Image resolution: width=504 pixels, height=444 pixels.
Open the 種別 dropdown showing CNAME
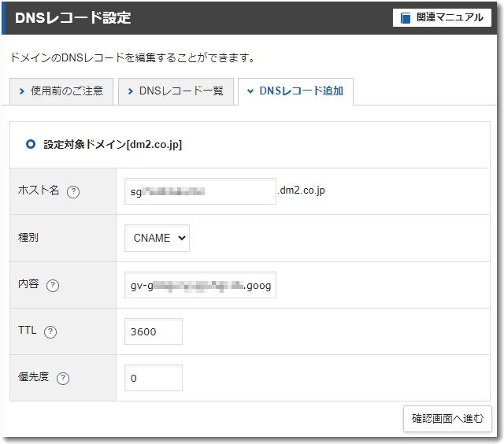[x=157, y=238]
